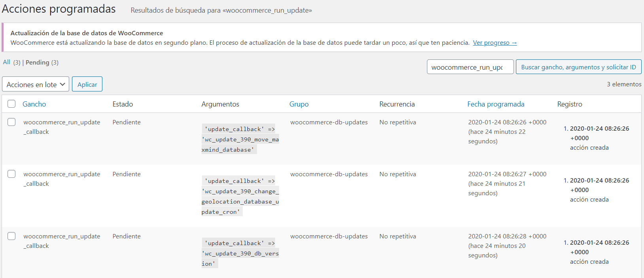The height and width of the screenshot is (278, 644).
Task: Open the Acciones en lote dropdown
Action: pos(36,84)
